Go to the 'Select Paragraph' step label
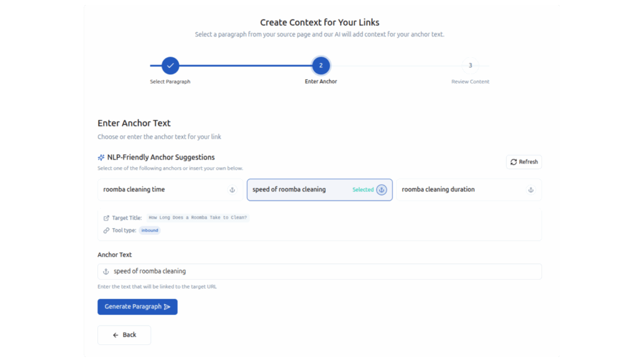This screenshot has width=644, height=362. point(170,82)
